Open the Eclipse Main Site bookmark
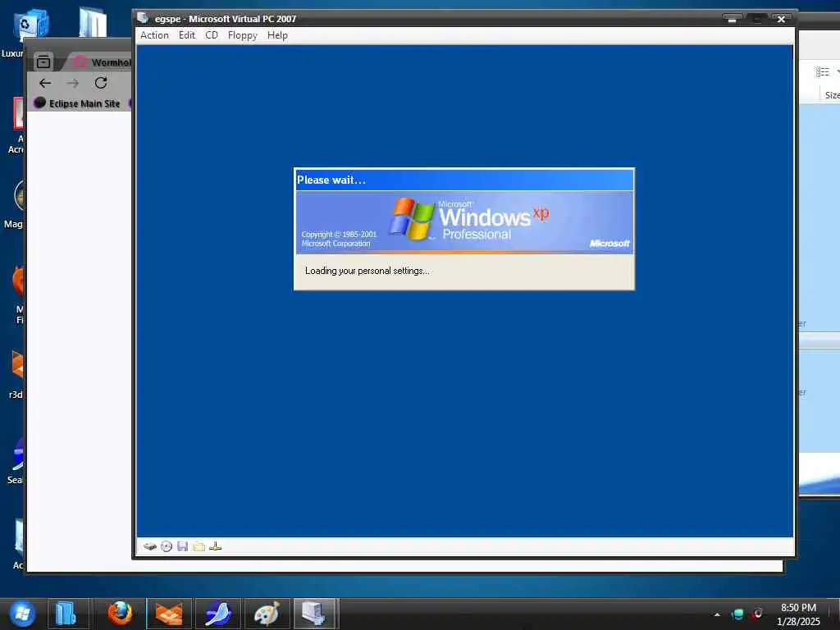Screen dimensions: 840x630 click(x=77, y=103)
